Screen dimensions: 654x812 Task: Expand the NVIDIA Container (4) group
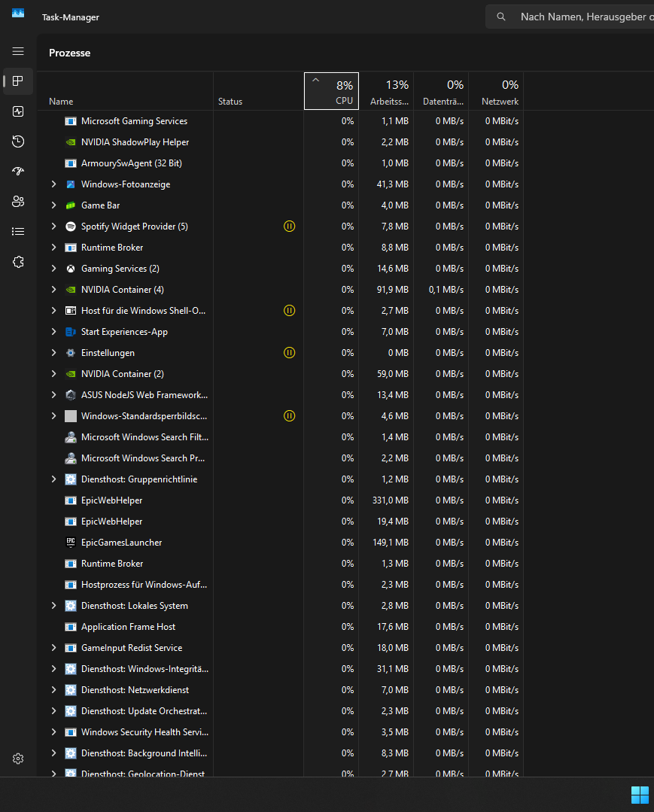pos(54,290)
